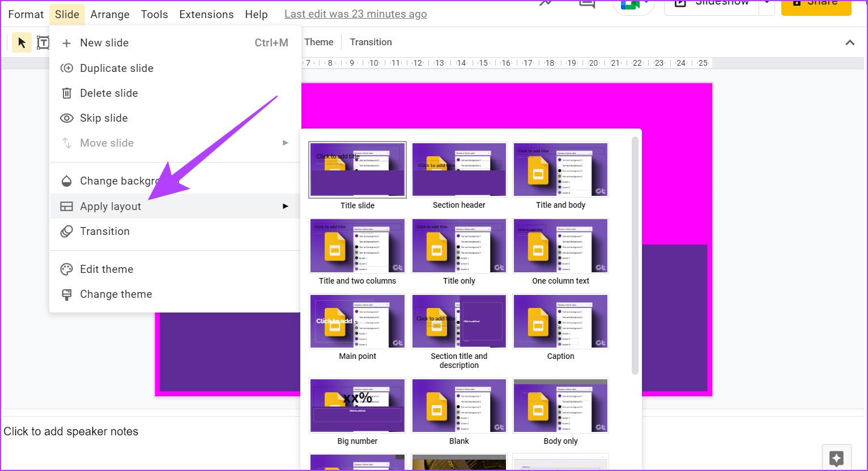Close the Slide menu from menu bar
The height and width of the screenshot is (471, 868).
pos(67,14)
